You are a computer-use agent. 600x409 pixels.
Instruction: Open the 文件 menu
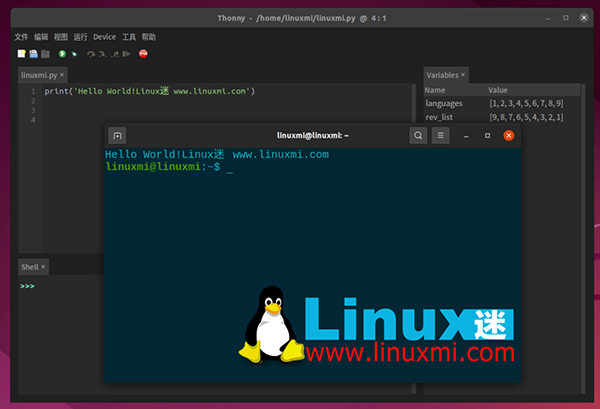[21, 37]
